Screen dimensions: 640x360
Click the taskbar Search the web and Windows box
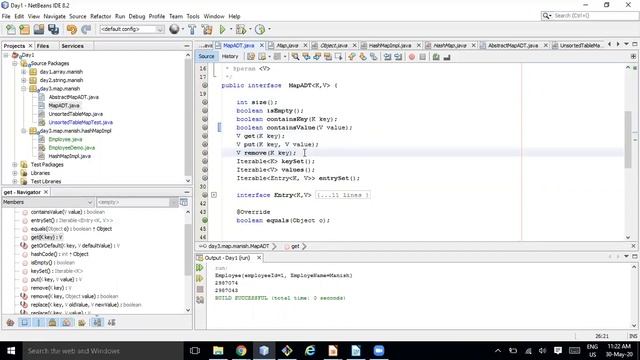coord(102,351)
